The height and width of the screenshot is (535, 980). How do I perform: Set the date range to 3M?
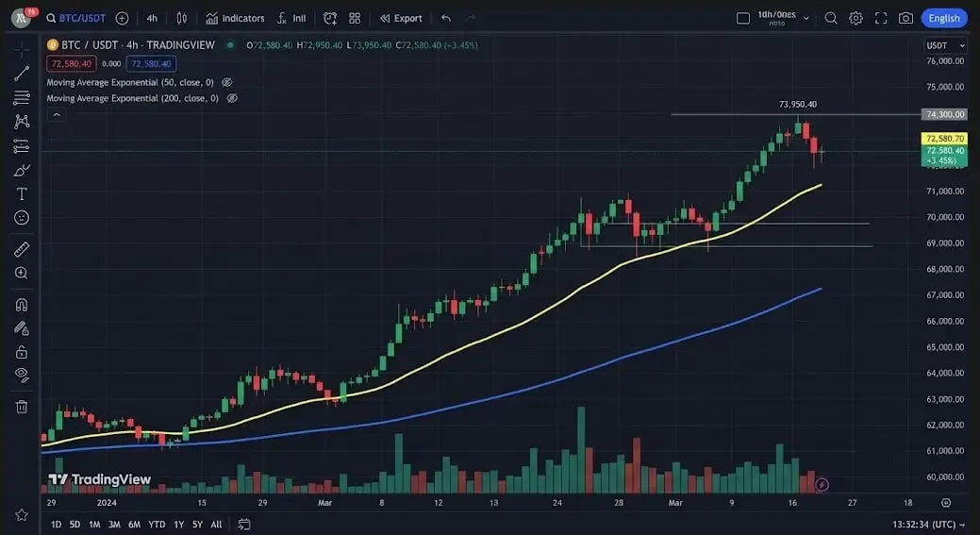click(x=114, y=525)
